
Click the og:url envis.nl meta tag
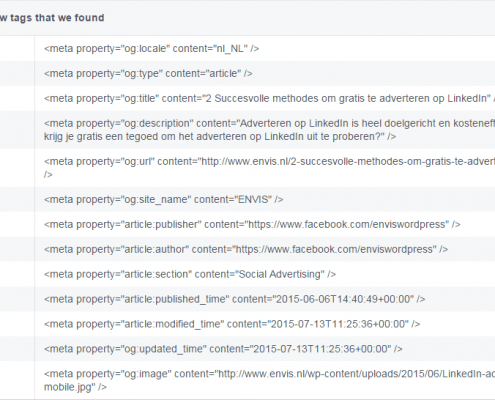point(269,168)
